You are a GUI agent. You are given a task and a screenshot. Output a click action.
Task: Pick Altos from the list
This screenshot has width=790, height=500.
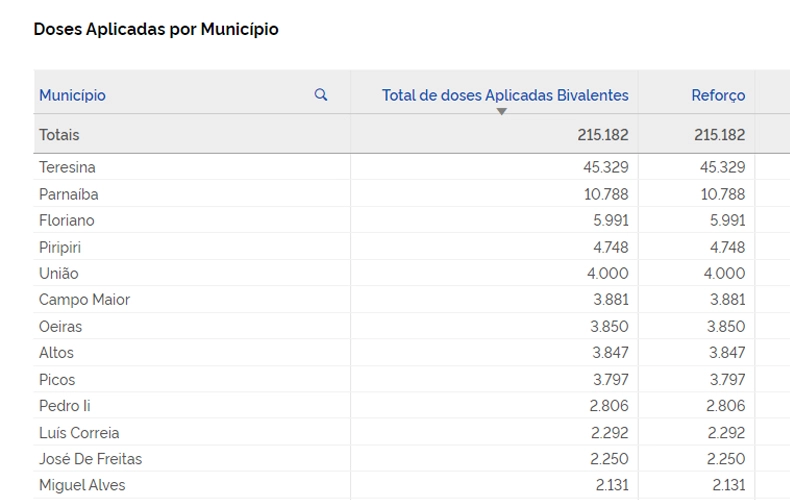tap(56, 353)
